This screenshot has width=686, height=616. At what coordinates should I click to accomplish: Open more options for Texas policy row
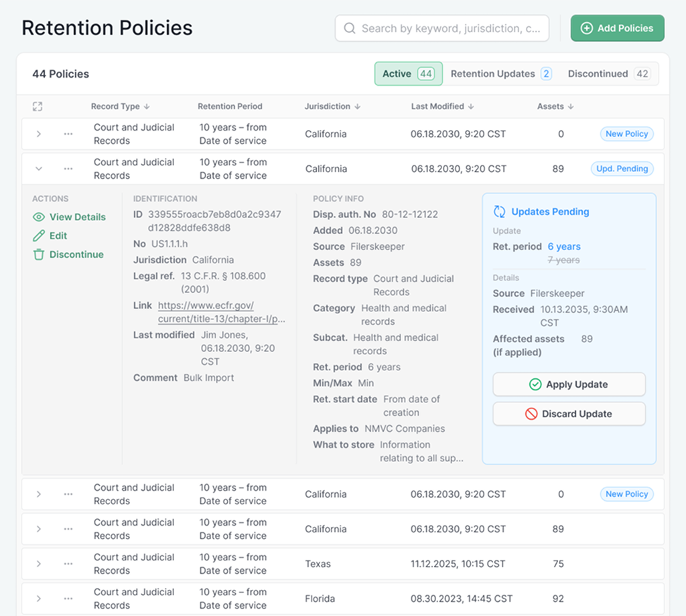coord(68,564)
